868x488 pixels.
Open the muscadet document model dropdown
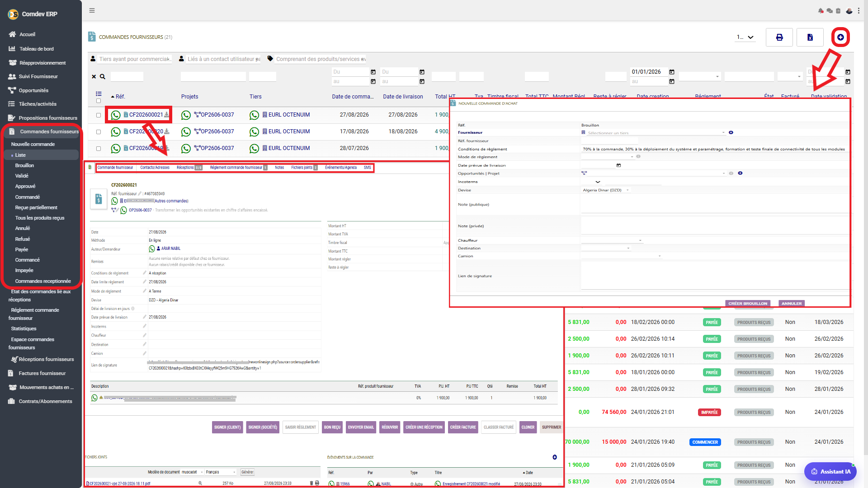click(192, 472)
